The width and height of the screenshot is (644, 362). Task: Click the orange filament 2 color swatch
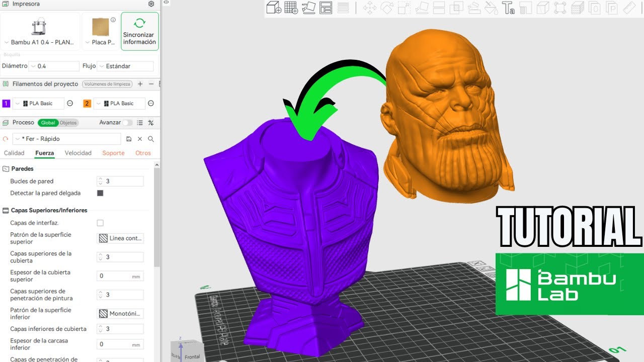click(87, 104)
